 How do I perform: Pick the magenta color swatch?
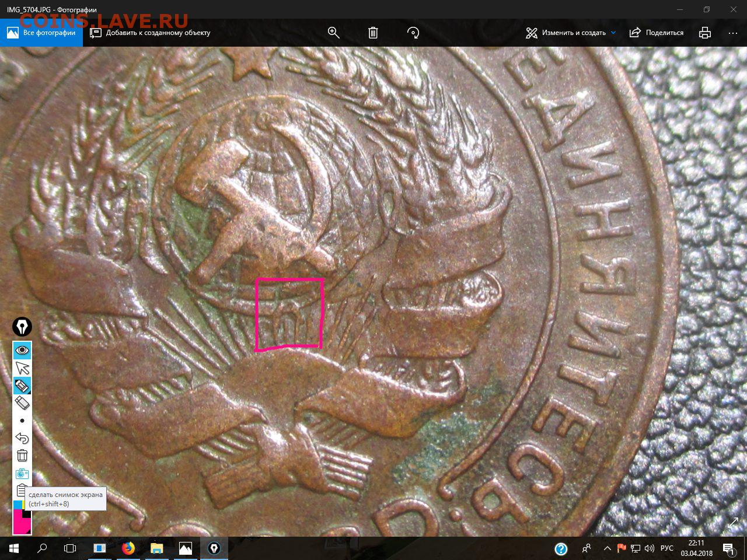[x=21, y=523]
